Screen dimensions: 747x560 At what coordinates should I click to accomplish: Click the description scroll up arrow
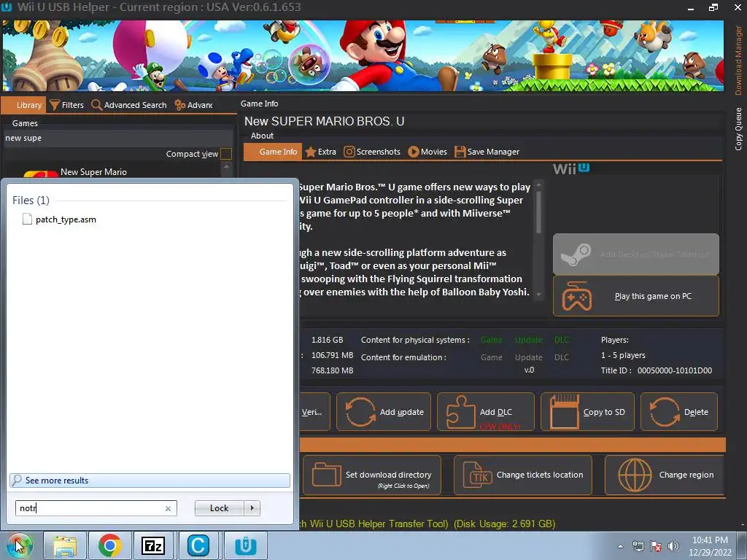(x=539, y=184)
